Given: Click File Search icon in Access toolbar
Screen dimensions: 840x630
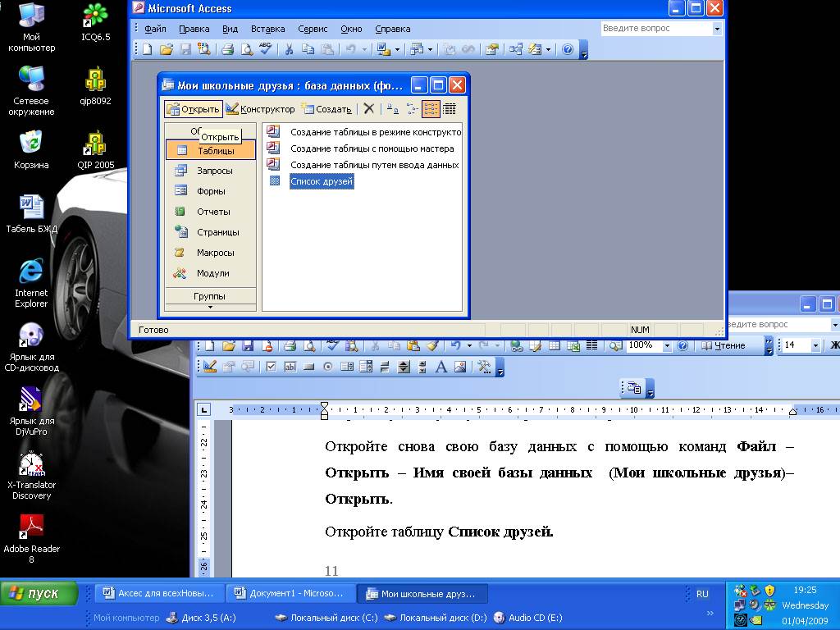Looking at the screenshot, I should point(203,50).
